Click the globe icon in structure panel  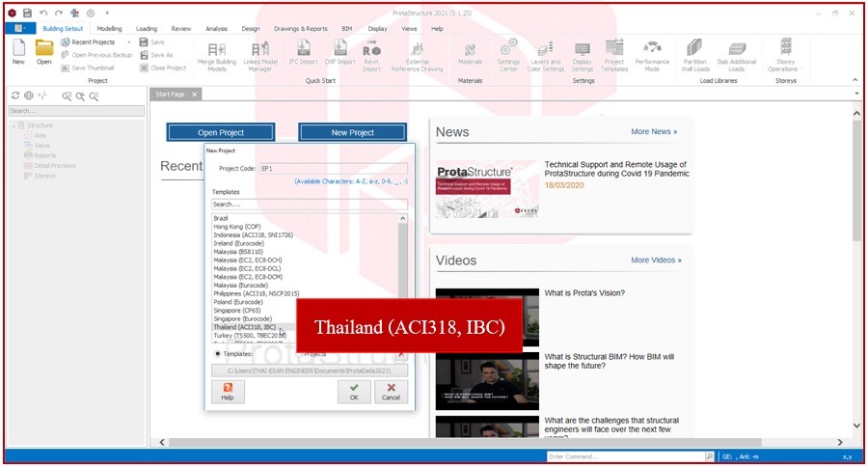click(29, 96)
